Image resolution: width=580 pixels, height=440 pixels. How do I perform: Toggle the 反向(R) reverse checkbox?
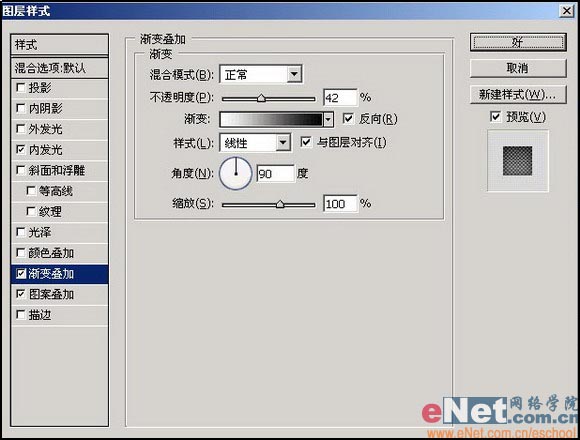pyautogui.click(x=348, y=119)
